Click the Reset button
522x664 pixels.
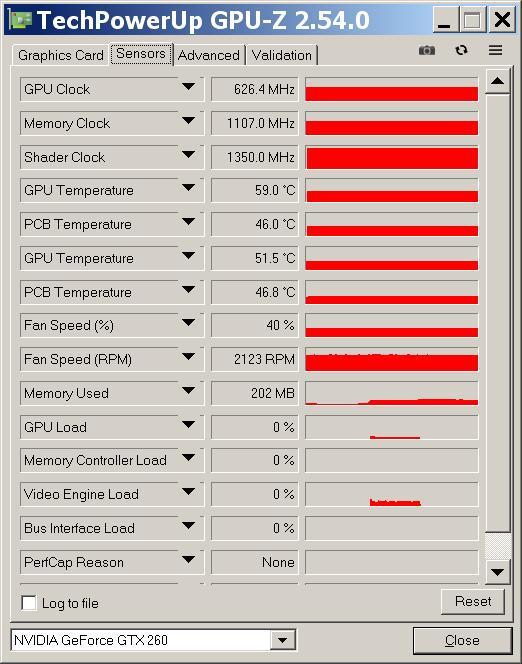473,601
